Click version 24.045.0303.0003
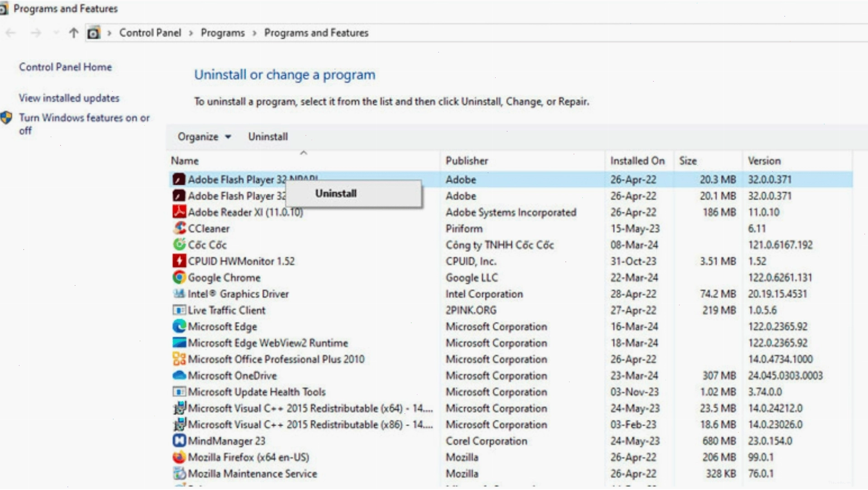 (x=785, y=376)
